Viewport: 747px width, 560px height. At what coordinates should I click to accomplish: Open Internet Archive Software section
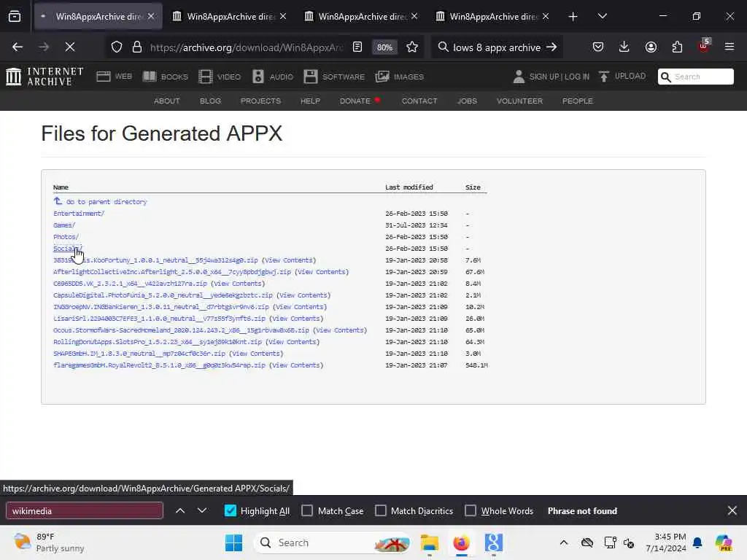tap(334, 76)
